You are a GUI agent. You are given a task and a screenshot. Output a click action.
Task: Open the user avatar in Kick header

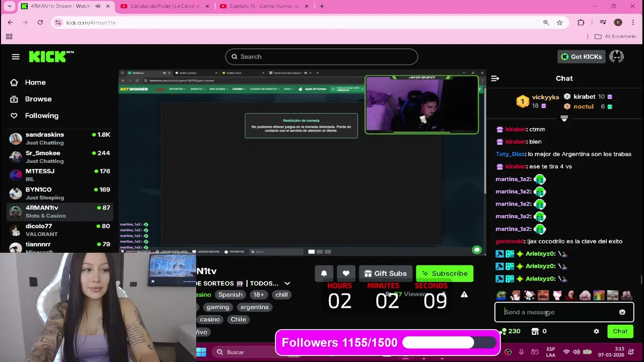click(x=616, y=57)
